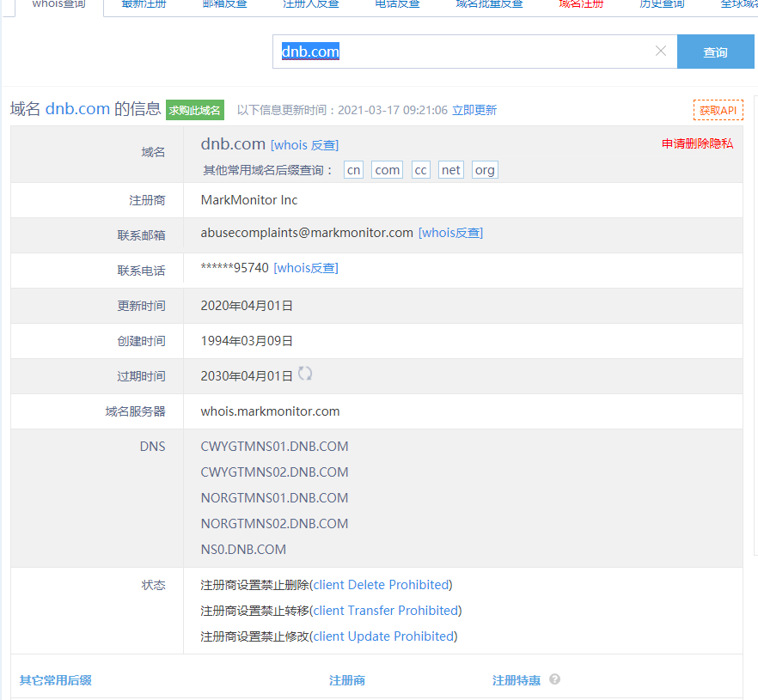Viewport: 758px width, 700px height.
Task: Click [whois反查] beside the contact phone
Action: pos(306,268)
